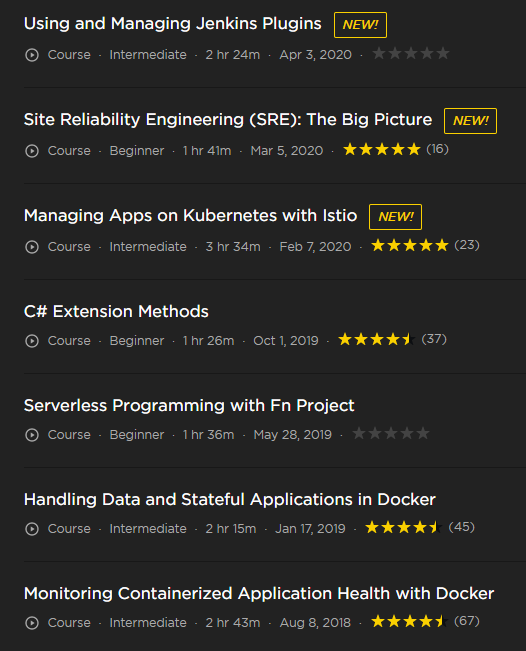
Task: Click play icon for Handling Data in Docker
Action: 32,529
